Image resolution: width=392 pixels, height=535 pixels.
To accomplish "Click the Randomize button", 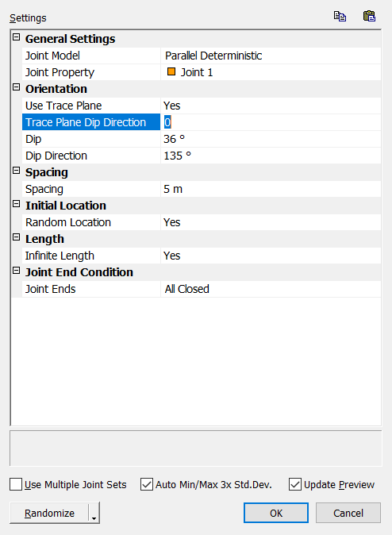I will tap(49, 513).
